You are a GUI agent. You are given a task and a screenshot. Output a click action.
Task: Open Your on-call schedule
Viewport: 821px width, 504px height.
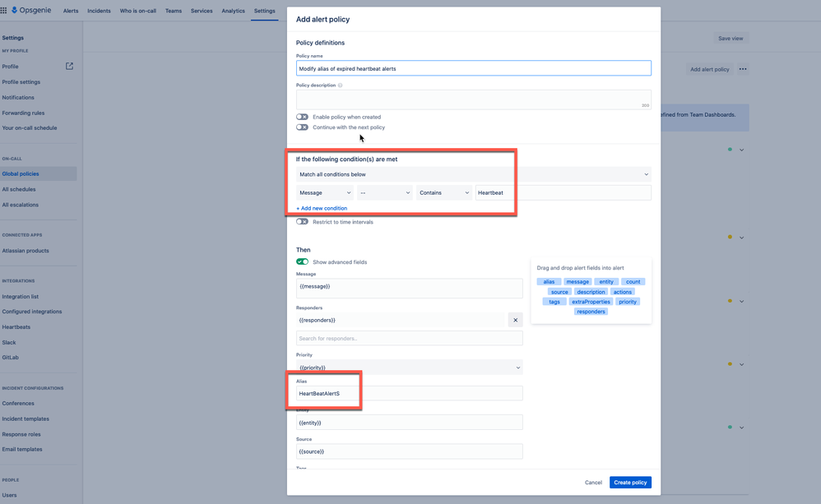pyautogui.click(x=30, y=127)
